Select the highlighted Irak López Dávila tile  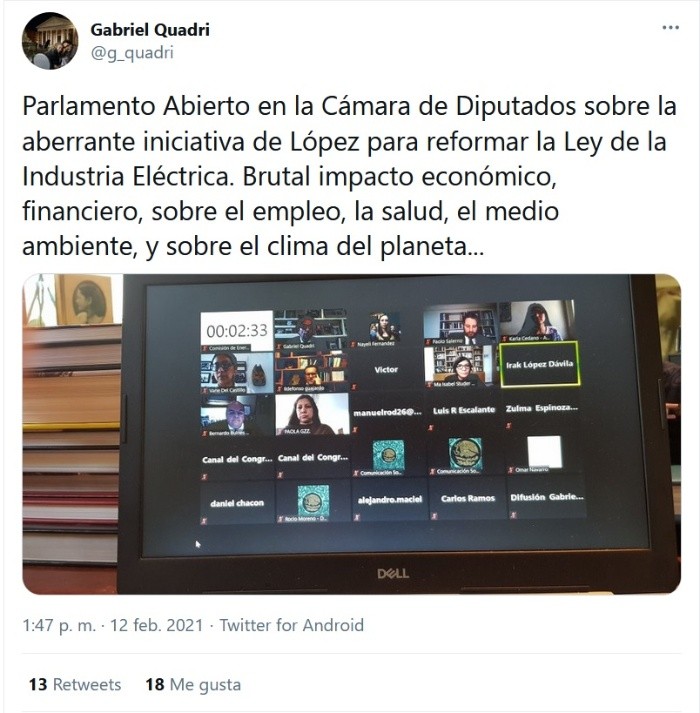point(539,365)
